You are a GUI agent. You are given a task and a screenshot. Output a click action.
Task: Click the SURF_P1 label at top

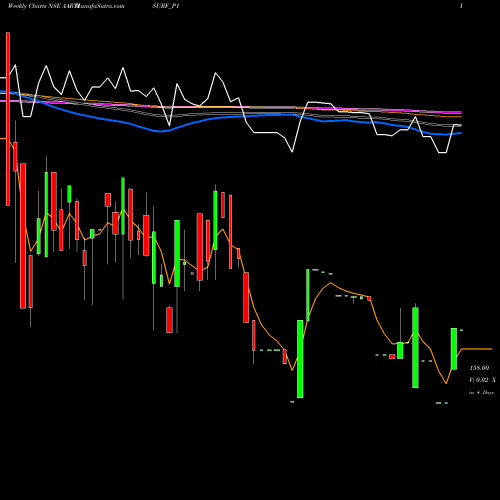pos(166,6)
